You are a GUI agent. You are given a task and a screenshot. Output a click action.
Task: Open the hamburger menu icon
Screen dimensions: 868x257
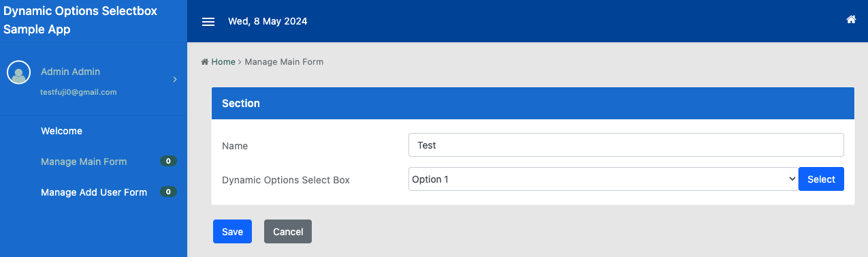pyautogui.click(x=208, y=22)
